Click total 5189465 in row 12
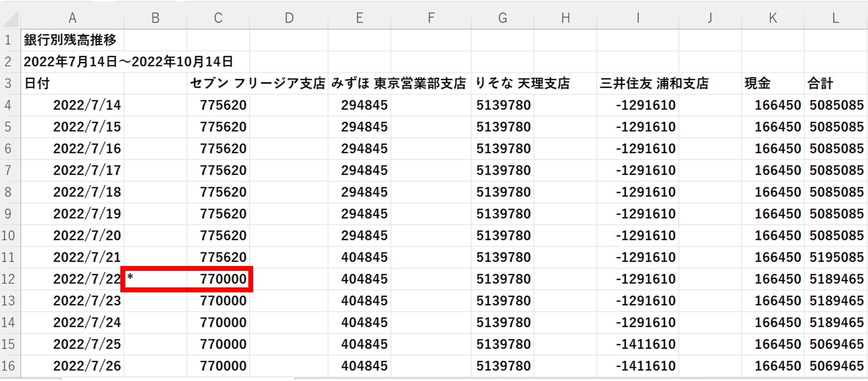This screenshot has width=868, height=381. click(x=836, y=279)
